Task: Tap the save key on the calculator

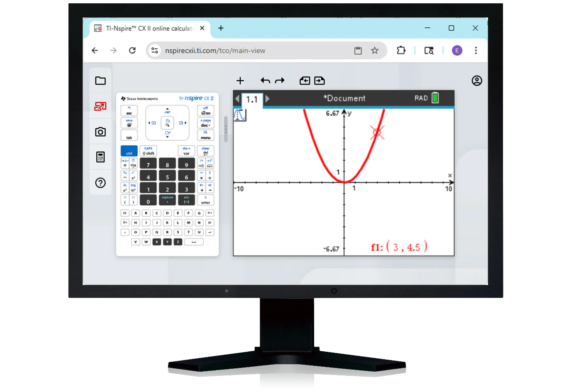Action: coord(129,123)
